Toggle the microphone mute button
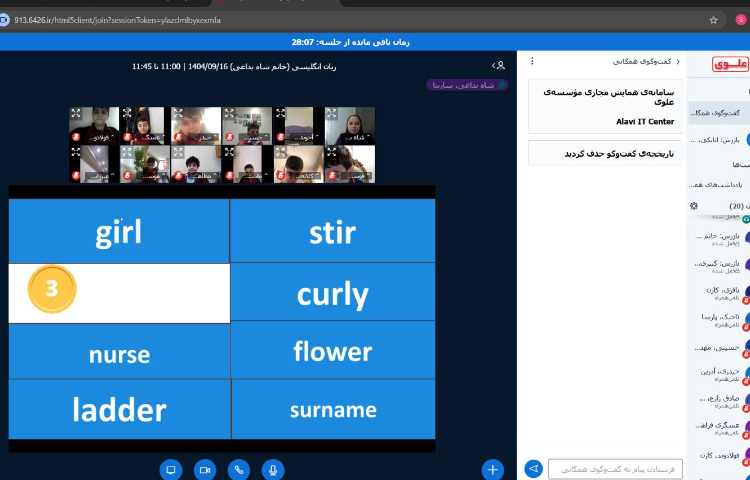Viewport: 750px width, 480px height. pos(272,469)
